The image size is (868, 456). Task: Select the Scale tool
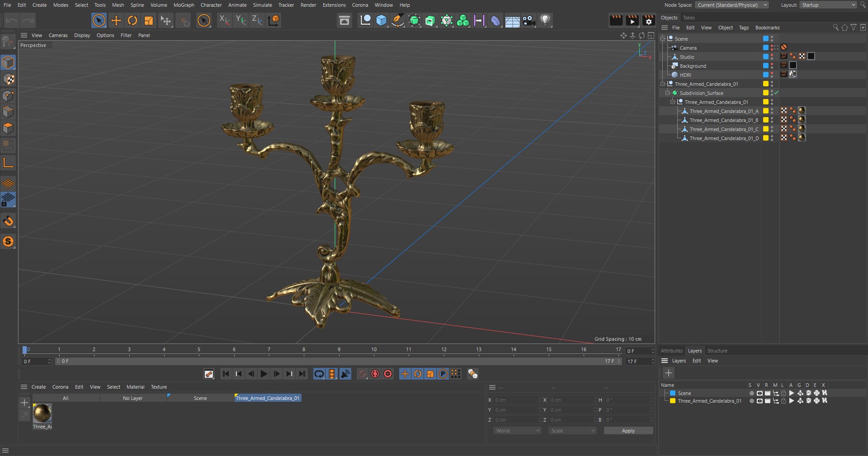click(148, 20)
